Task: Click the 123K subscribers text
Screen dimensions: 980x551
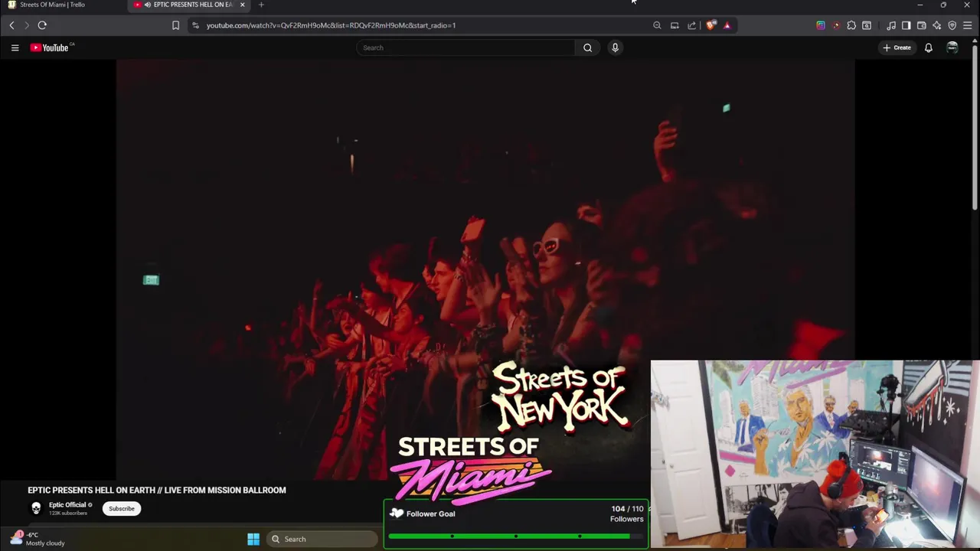Action: click(68, 513)
